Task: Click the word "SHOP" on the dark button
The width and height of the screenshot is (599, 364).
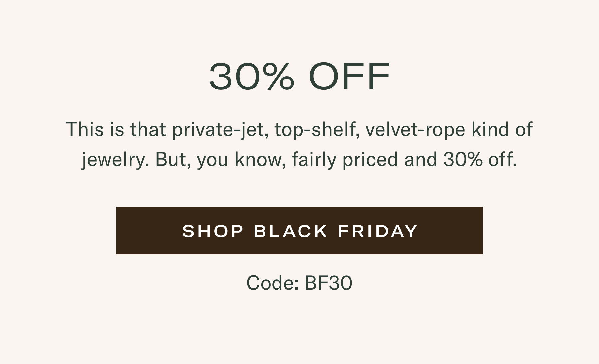Action: [x=213, y=231]
